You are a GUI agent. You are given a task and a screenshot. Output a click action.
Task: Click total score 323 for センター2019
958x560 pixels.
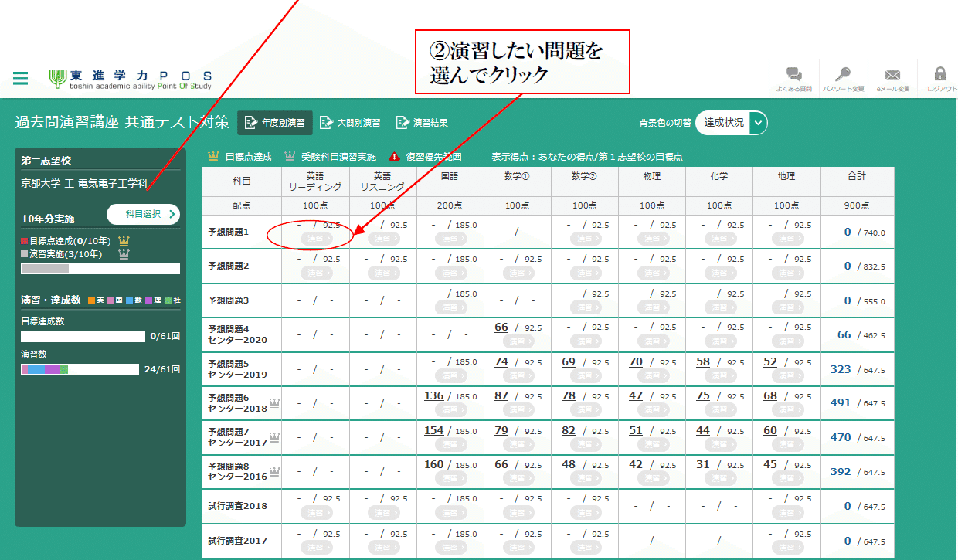coord(840,369)
